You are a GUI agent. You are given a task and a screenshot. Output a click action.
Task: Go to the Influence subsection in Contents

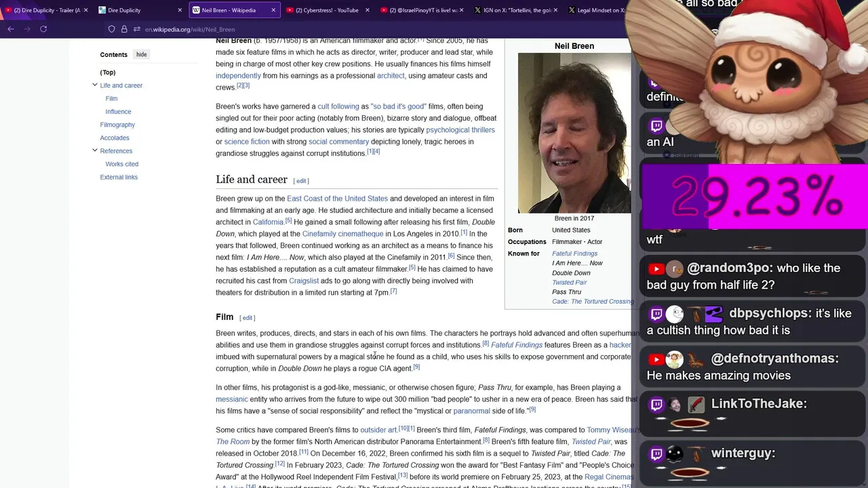point(119,112)
